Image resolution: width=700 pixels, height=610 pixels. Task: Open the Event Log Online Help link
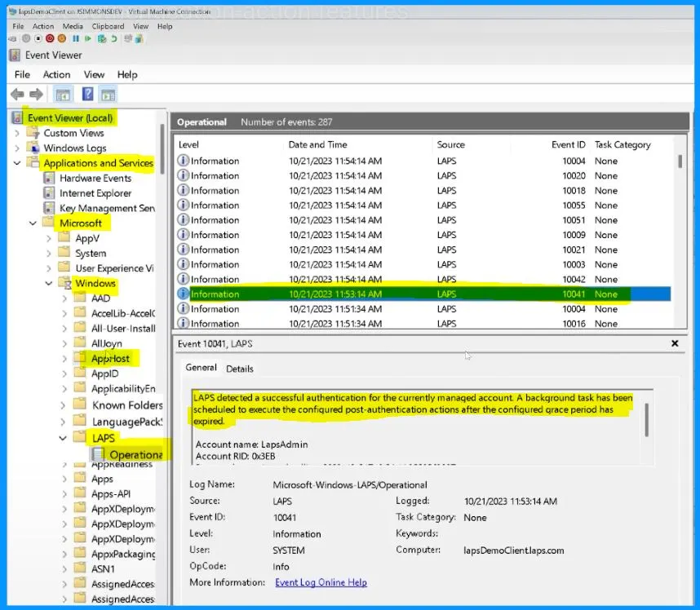coord(321,582)
